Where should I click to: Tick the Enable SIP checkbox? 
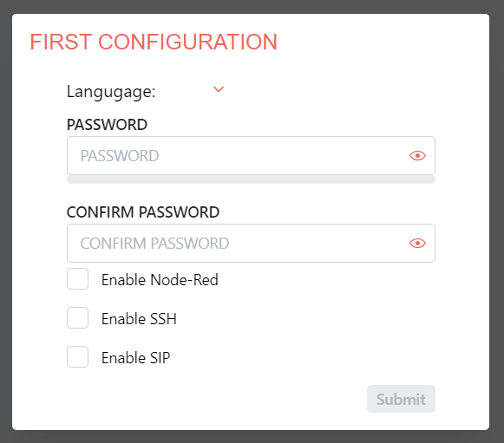[77, 356]
